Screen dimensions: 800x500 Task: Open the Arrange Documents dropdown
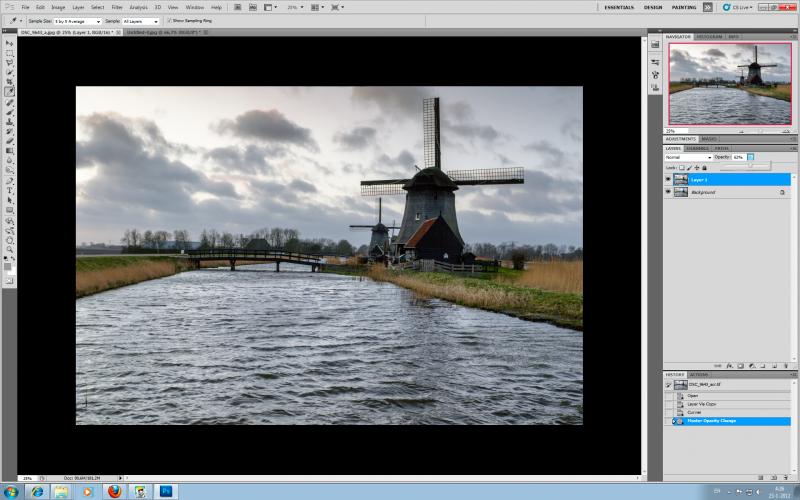tap(317, 7)
